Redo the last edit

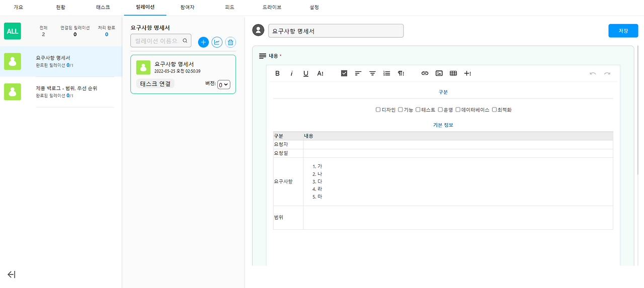pyautogui.click(x=607, y=73)
